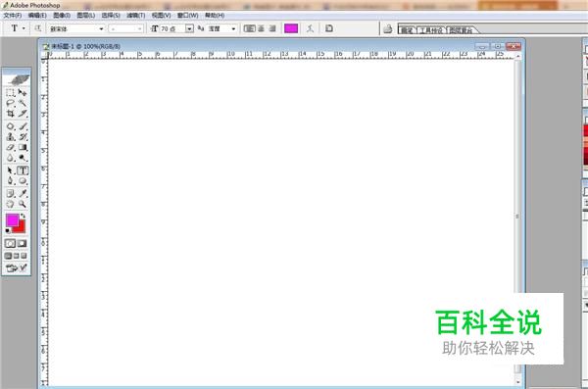Open the font size dropdown arrow
588x389 pixels.
point(189,28)
